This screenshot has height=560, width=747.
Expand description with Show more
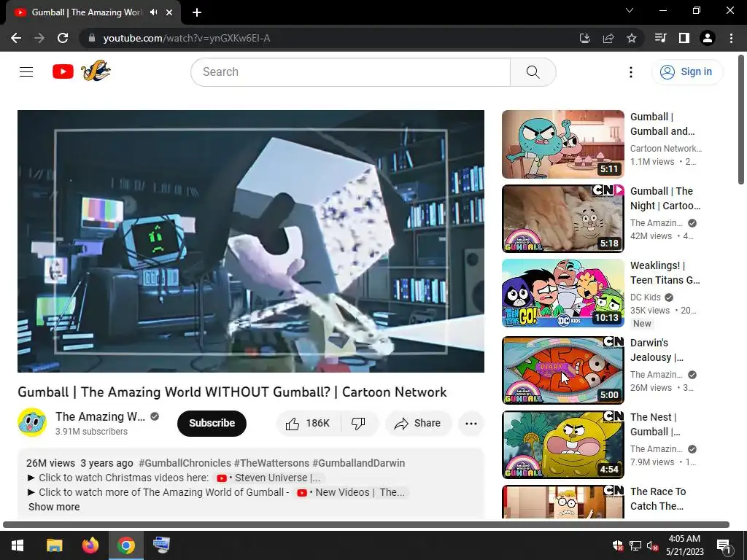[x=54, y=507]
